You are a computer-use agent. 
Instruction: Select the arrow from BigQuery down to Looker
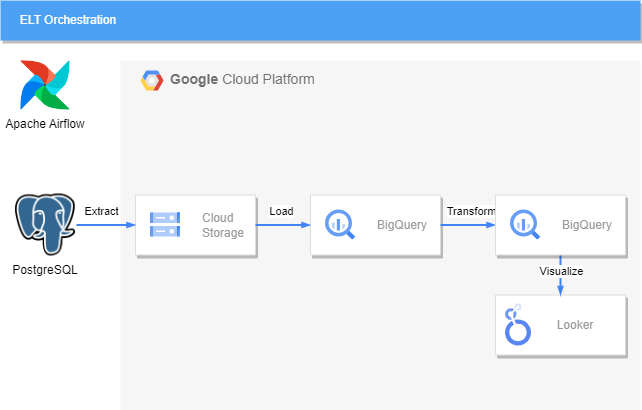tap(561, 275)
